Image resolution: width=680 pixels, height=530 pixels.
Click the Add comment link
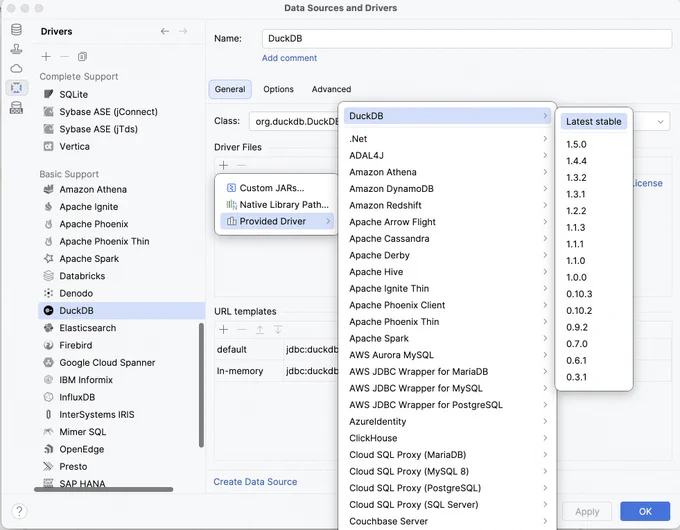coord(289,58)
